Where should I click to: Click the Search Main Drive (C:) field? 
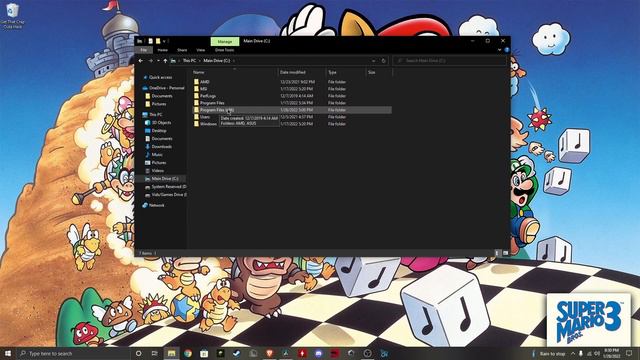coord(449,60)
